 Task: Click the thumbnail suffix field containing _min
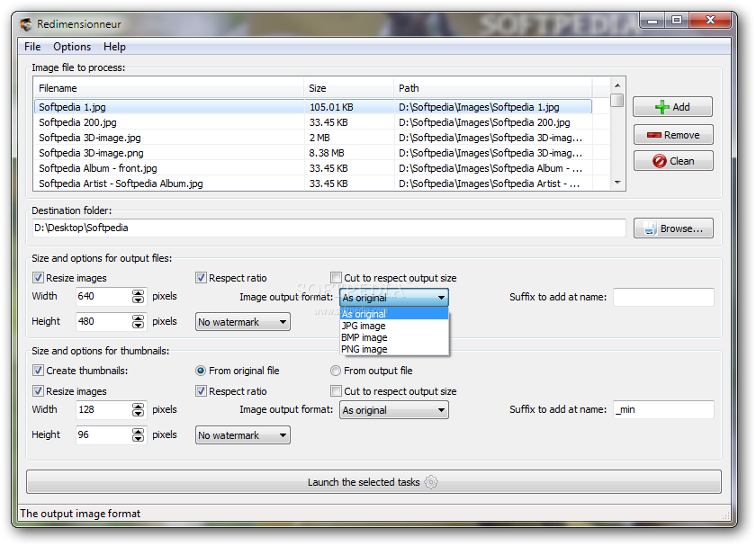tap(663, 409)
